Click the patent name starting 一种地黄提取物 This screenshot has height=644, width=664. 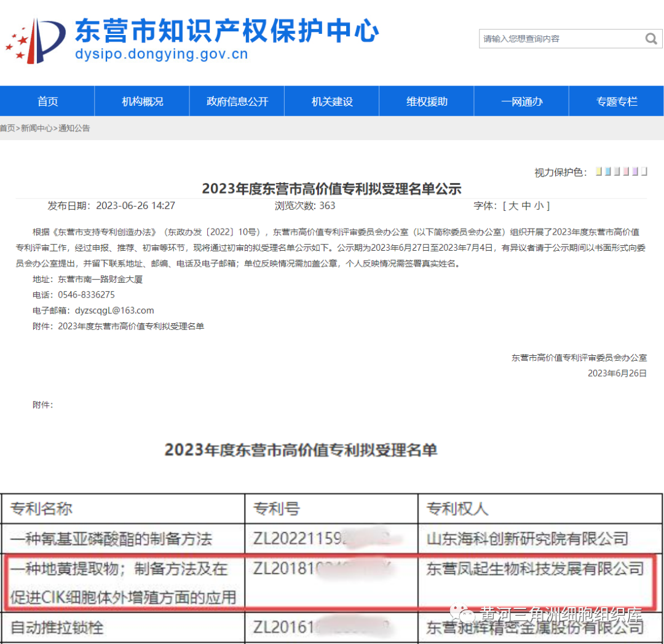pos(123,583)
